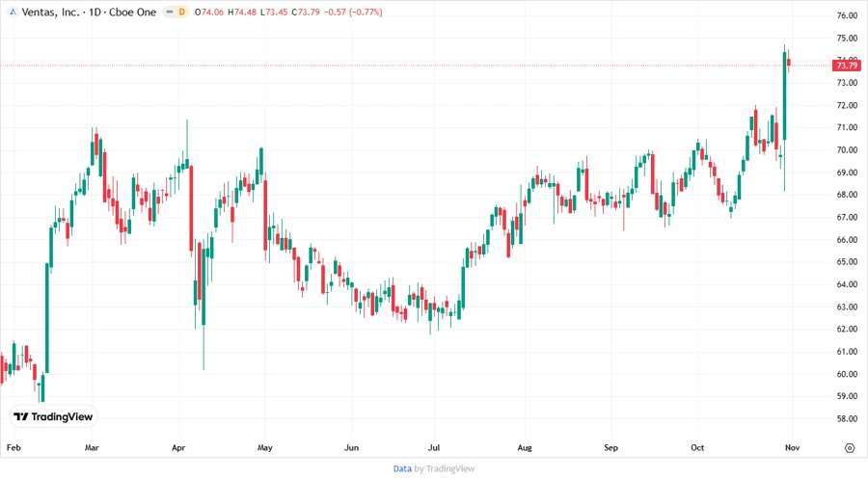Open the Data link in the attribution

402,469
